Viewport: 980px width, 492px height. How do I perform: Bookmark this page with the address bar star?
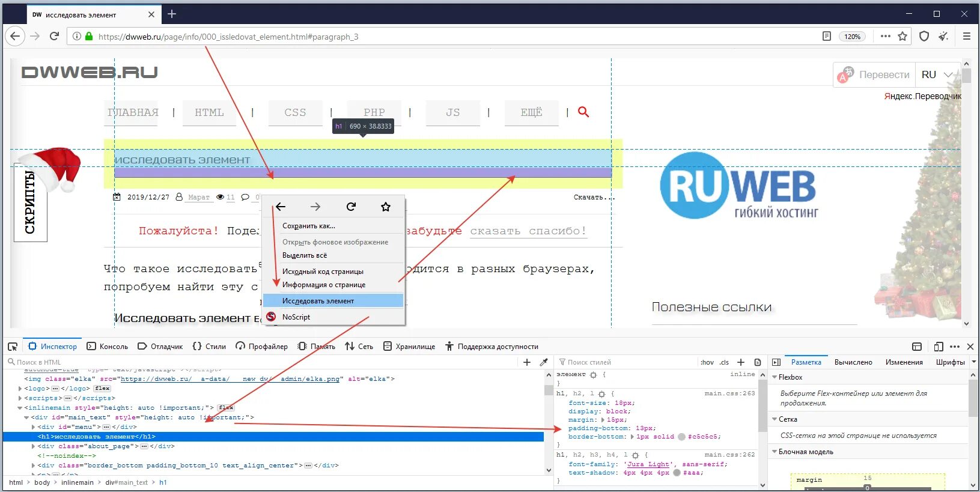click(x=902, y=37)
